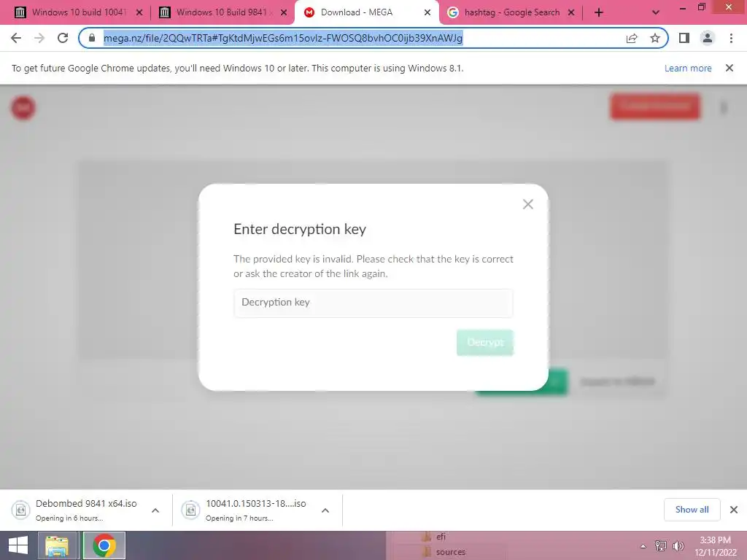
Task: Open Debombed 9841 x64.iso download item
Action: click(86, 510)
